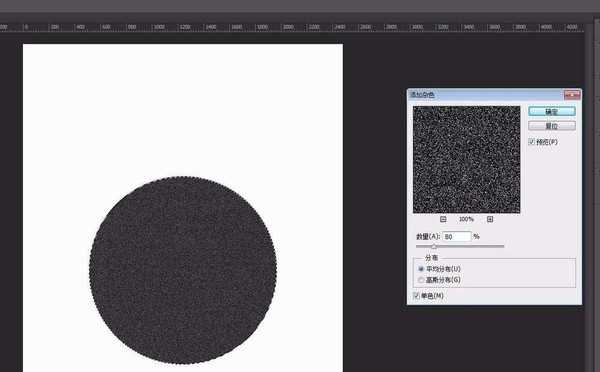
Task: Zoom in the noise preview with plus icon
Action: point(490,219)
